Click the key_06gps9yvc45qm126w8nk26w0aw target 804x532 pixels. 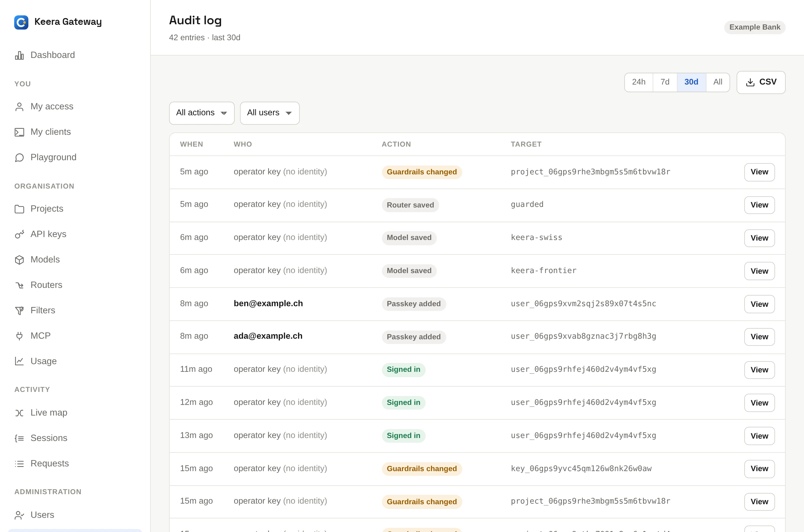pos(581,468)
